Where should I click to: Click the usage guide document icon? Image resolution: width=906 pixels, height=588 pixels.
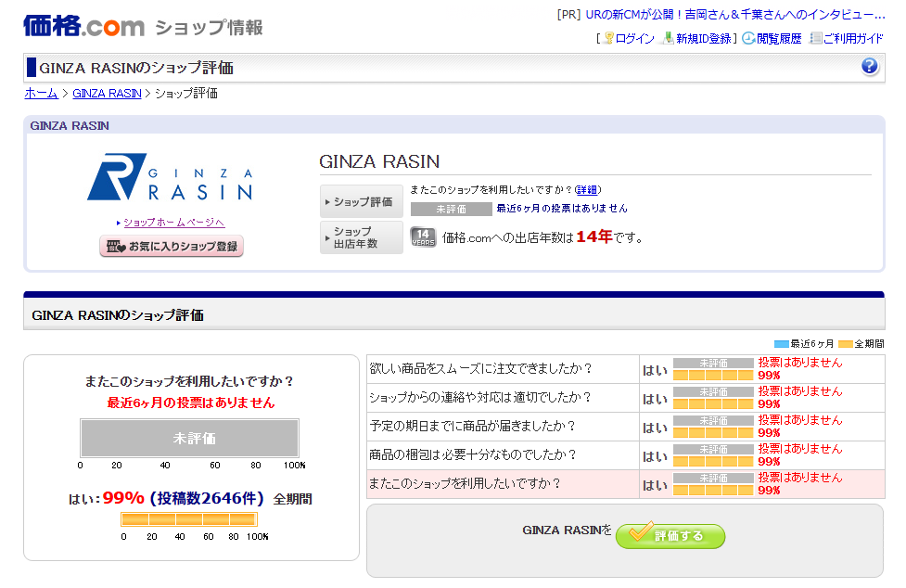tap(816, 38)
